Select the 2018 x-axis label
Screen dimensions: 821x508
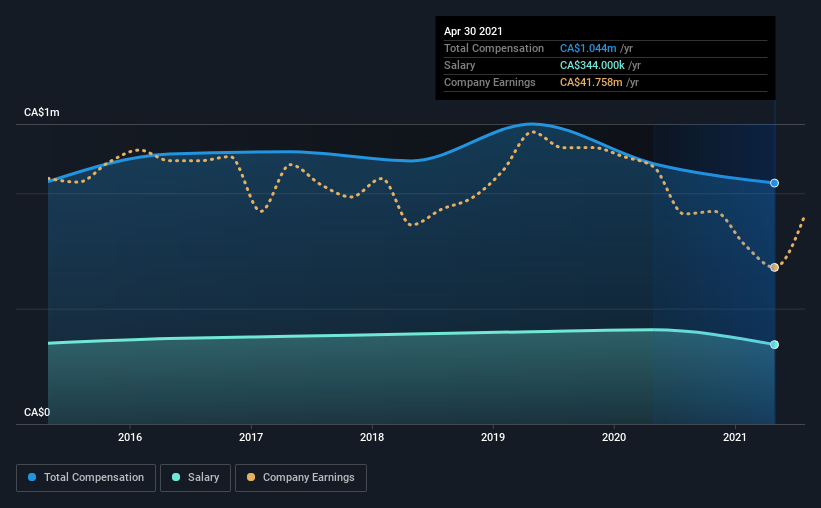pyautogui.click(x=372, y=437)
